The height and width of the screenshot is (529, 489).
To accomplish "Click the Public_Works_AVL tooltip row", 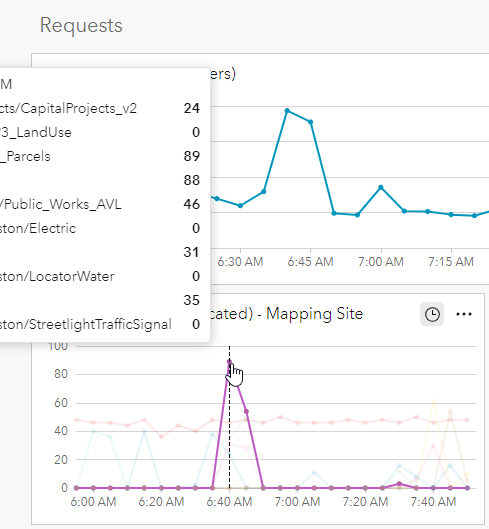I will click(100, 204).
